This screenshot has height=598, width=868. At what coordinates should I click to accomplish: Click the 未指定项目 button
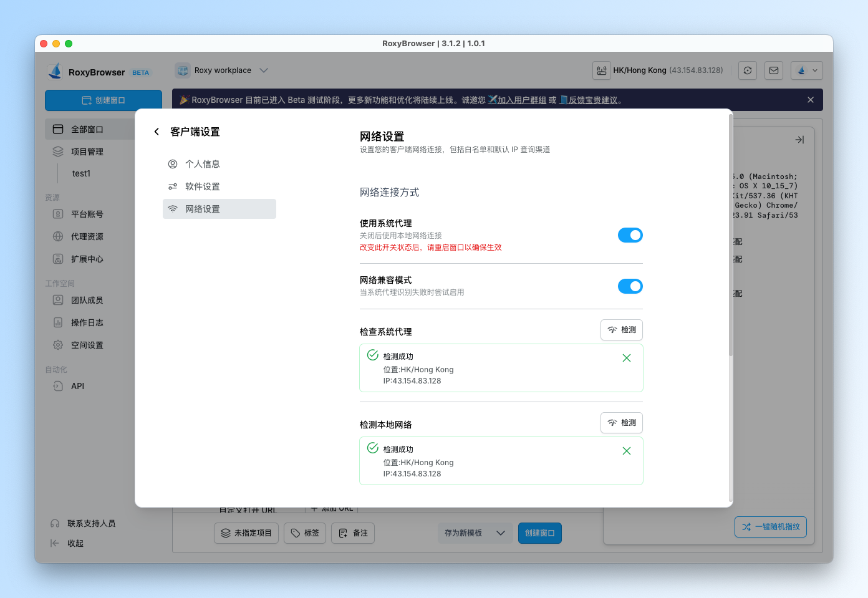tap(246, 533)
